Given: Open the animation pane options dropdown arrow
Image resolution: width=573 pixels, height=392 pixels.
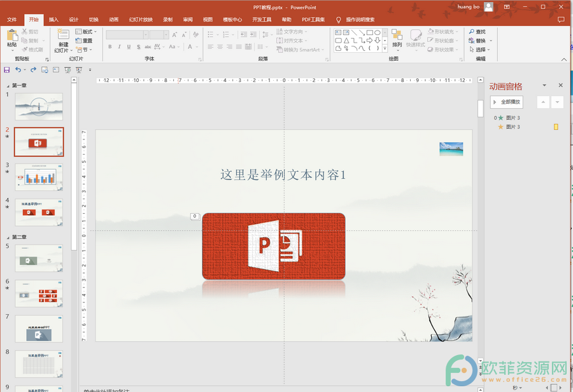Looking at the screenshot, I should click(544, 85).
